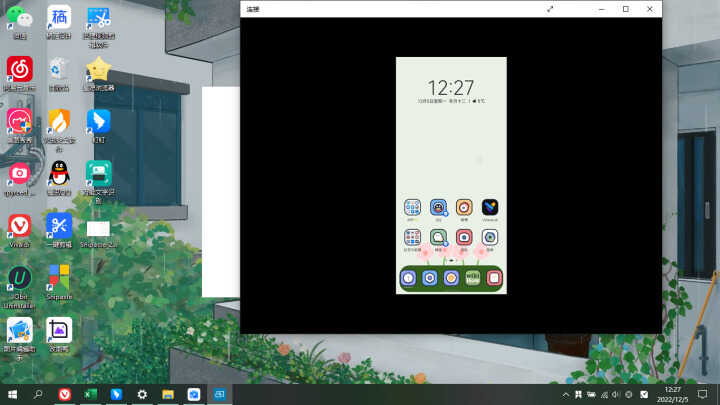Open the blue scissors clipping app shortcut
Screen dimensions: 720x405
(x=59, y=231)
